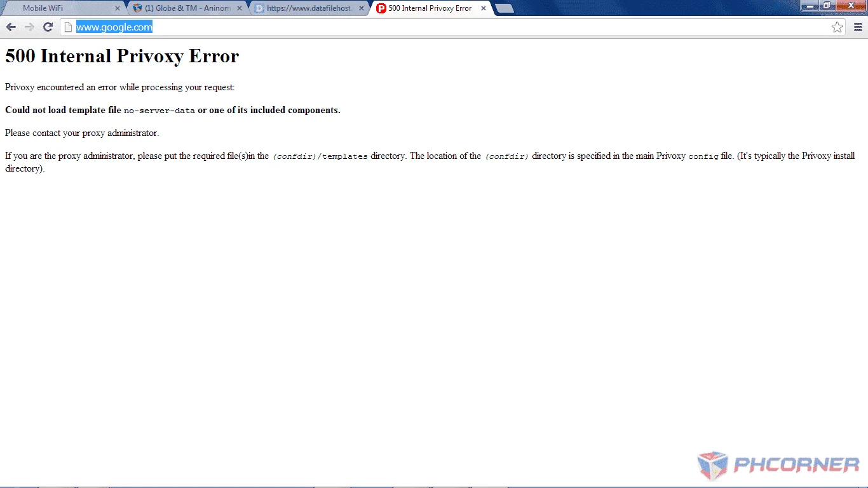Click the Globe & TM tab favicon
This screenshot has width=868, height=488.
point(137,8)
